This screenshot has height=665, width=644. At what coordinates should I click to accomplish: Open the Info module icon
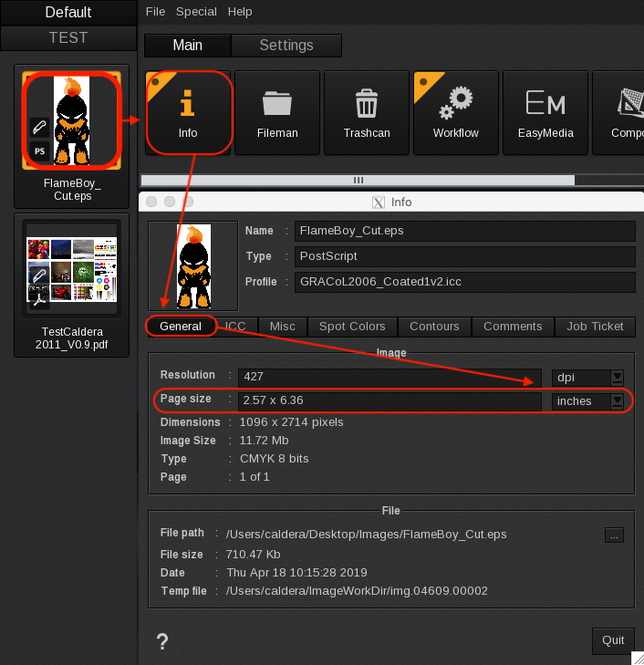[187, 114]
